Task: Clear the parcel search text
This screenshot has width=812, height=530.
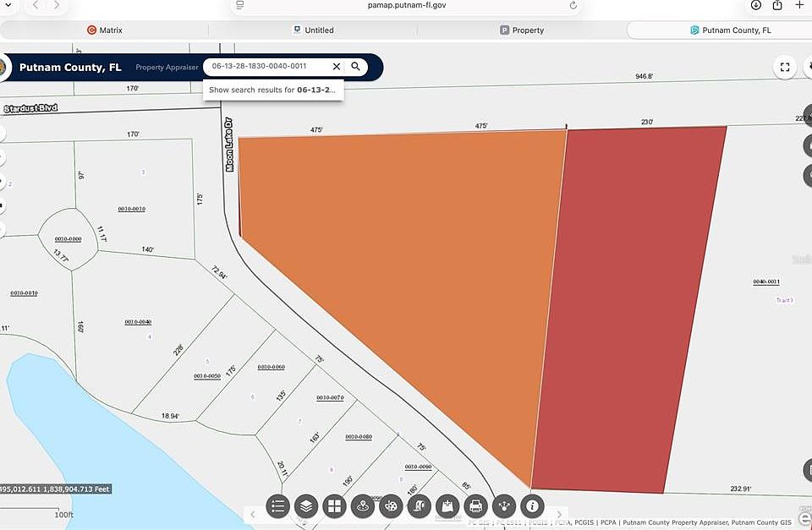Action: click(x=336, y=66)
